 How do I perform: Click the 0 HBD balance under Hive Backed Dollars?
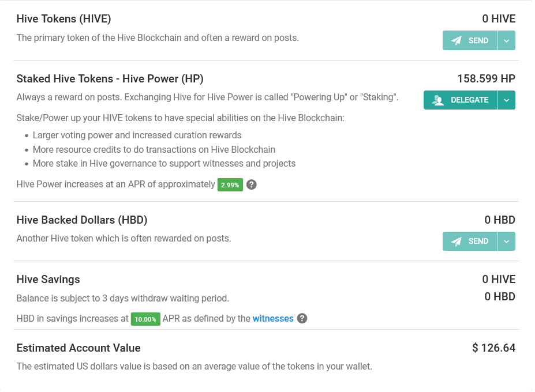click(x=500, y=220)
